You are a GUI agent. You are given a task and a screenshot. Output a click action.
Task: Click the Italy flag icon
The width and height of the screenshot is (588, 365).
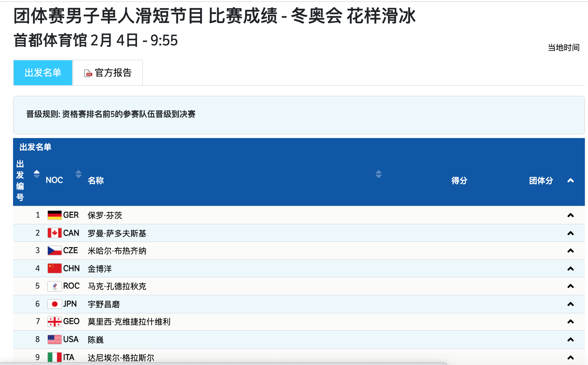click(54, 357)
